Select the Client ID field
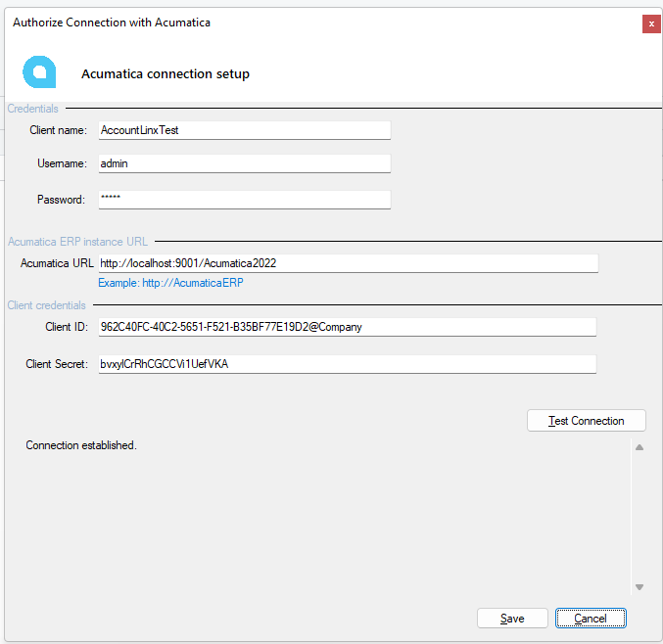 pyautogui.click(x=347, y=327)
